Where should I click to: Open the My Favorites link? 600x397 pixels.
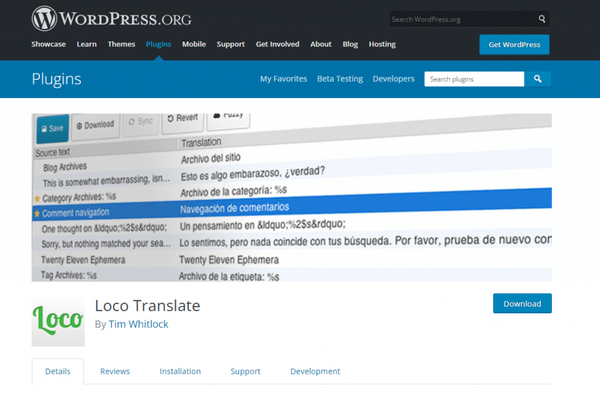[x=284, y=78]
